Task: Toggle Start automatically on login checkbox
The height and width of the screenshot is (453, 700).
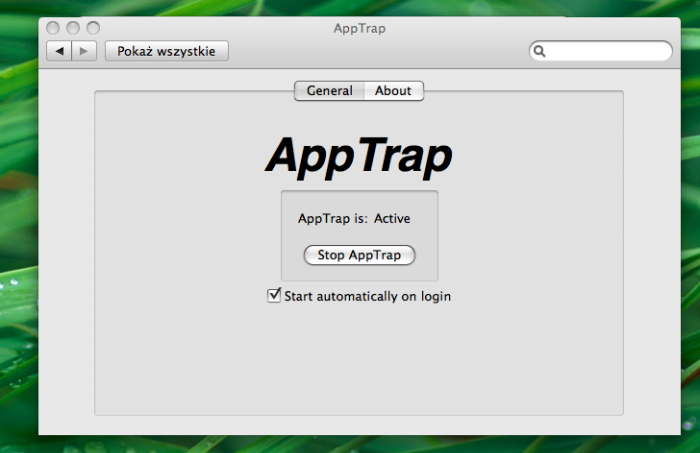Action: point(274,295)
